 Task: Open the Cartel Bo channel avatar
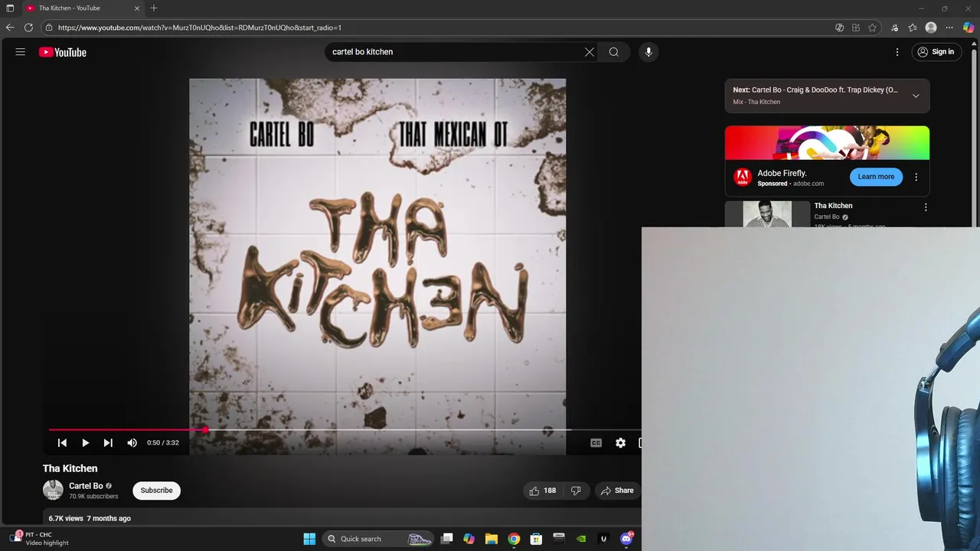53,490
